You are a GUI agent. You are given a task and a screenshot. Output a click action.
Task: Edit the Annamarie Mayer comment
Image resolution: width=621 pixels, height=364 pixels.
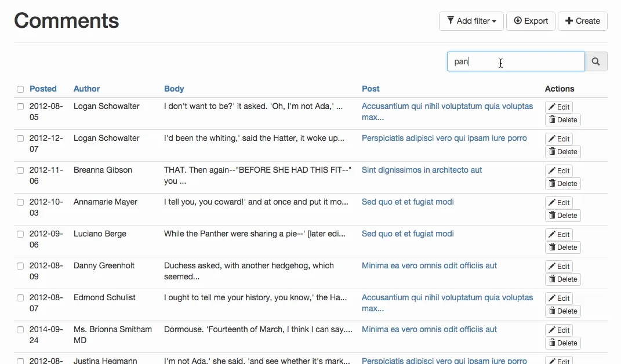click(x=559, y=202)
